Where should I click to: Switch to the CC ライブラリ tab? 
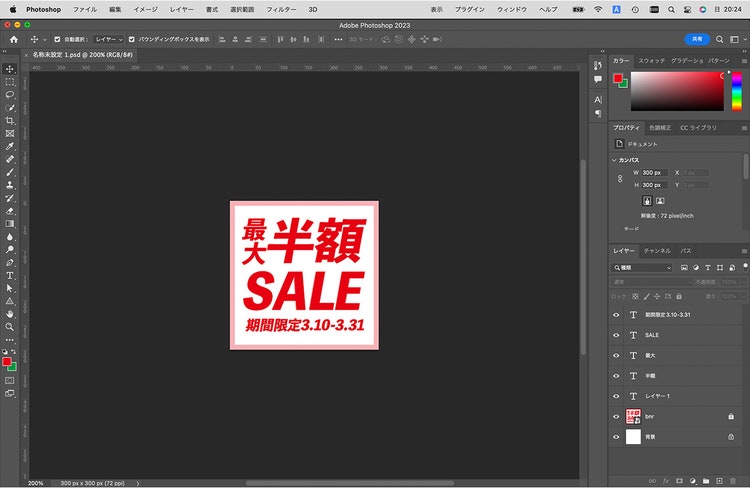tap(698, 128)
